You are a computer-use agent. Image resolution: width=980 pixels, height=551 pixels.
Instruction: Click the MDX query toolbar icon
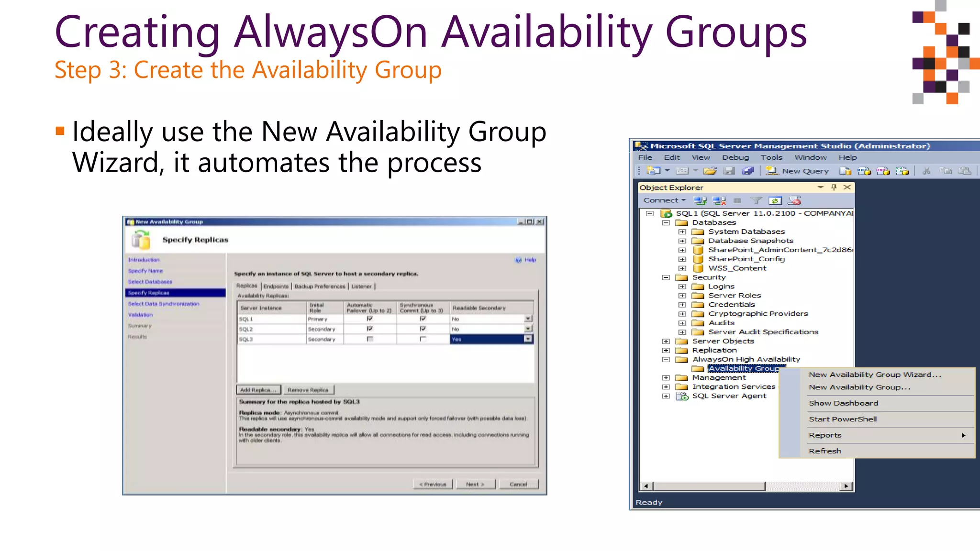(864, 171)
